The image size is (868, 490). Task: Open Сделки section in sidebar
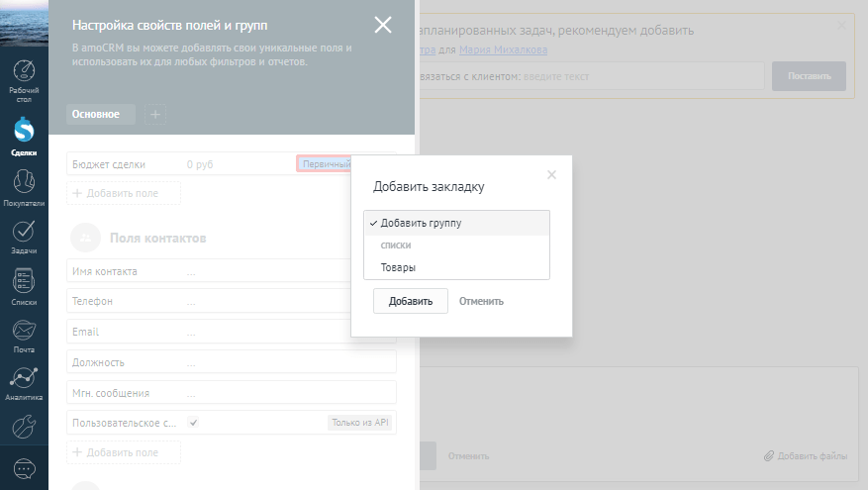tap(24, 137)
